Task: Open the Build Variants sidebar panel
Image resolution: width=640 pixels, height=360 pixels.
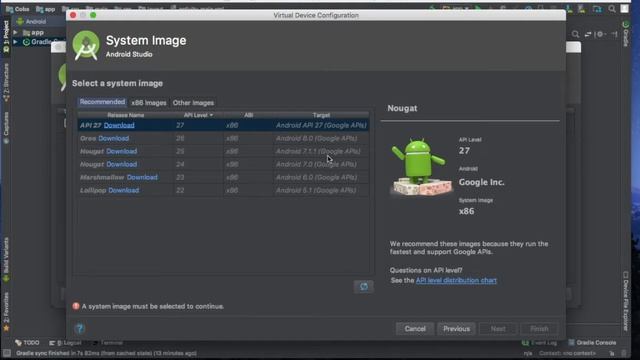Action: pyautogui.click(x=6, y=260)
